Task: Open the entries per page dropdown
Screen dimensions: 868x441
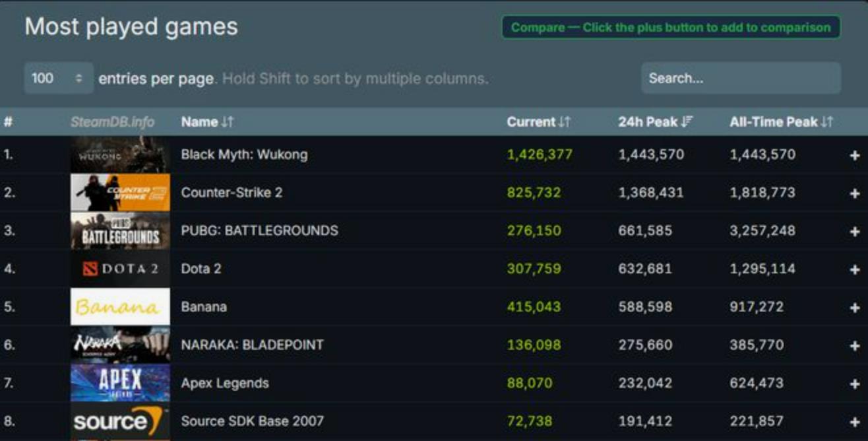Action: click(x=58, y=79)
